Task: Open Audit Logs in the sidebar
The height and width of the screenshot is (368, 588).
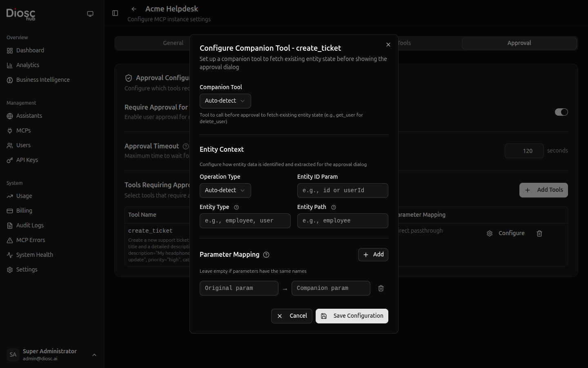Action: pos(30,225)
